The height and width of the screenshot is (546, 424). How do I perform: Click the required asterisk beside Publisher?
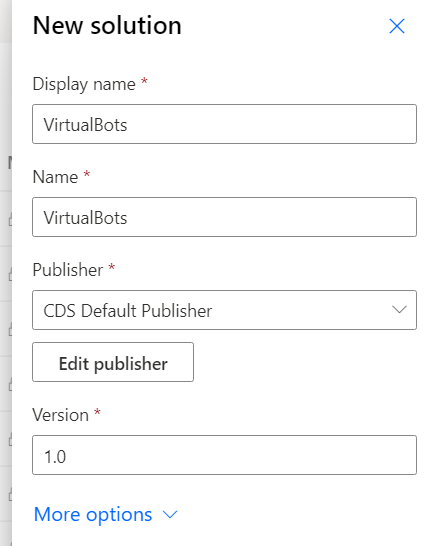(111, 267)
